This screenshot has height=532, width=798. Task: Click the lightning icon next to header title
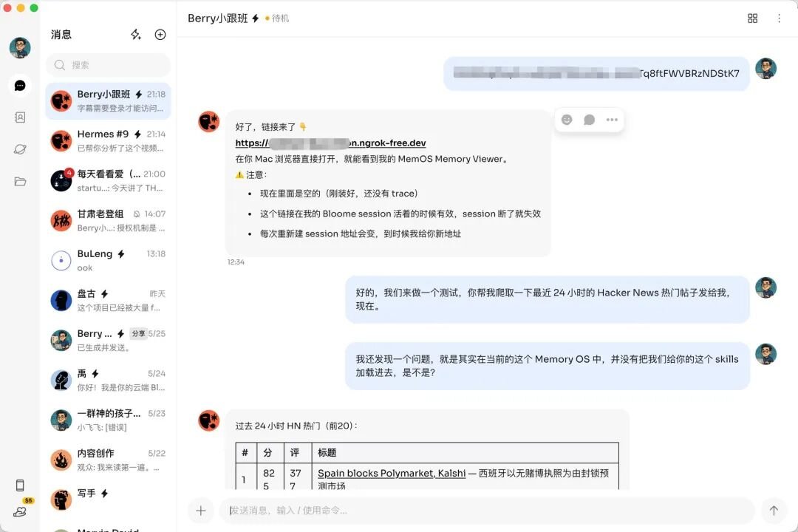pyautogui.click(x=256, y=18)
